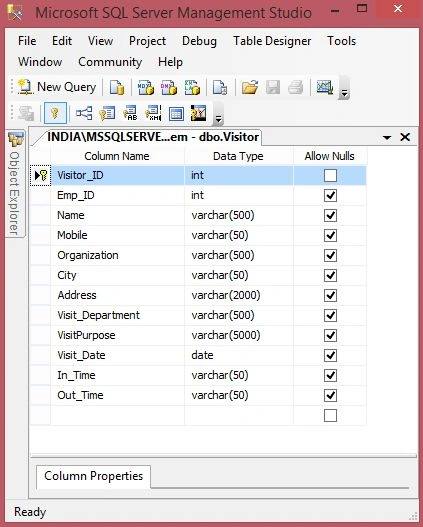Screen dimensions: 423x527
Task: Open the File menu
Action: coord(27,41)
